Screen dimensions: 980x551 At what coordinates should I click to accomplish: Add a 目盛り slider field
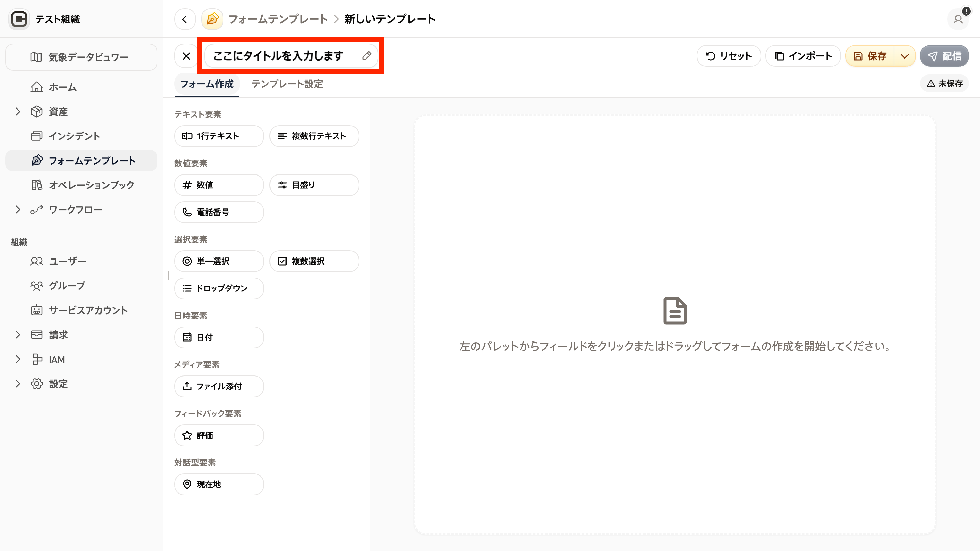(314, 185)
